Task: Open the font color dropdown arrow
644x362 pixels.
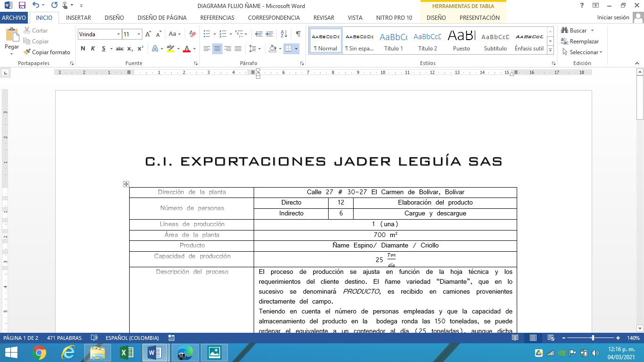Action: pyautogui.click(x=194, y=49)
